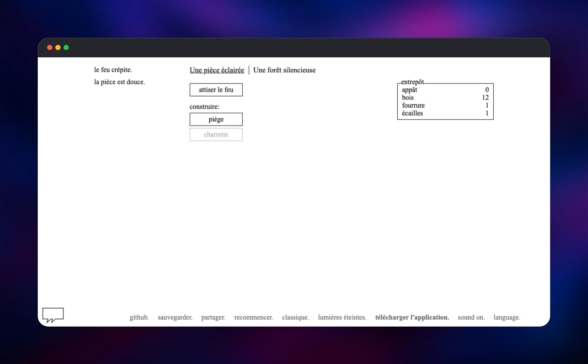This screenshot has height=364, width=588.
Task: Toggle the sound on. setting
Action: coord(471,318)
